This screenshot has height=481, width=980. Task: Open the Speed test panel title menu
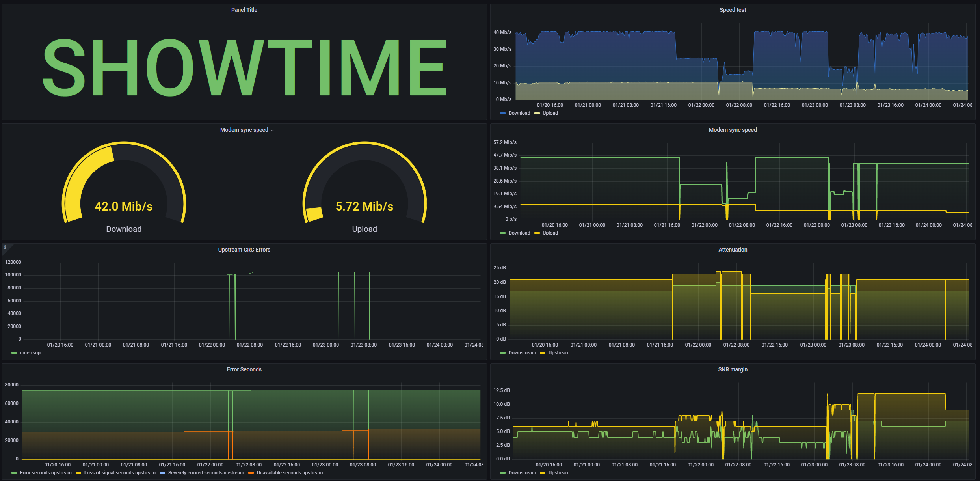732,10
